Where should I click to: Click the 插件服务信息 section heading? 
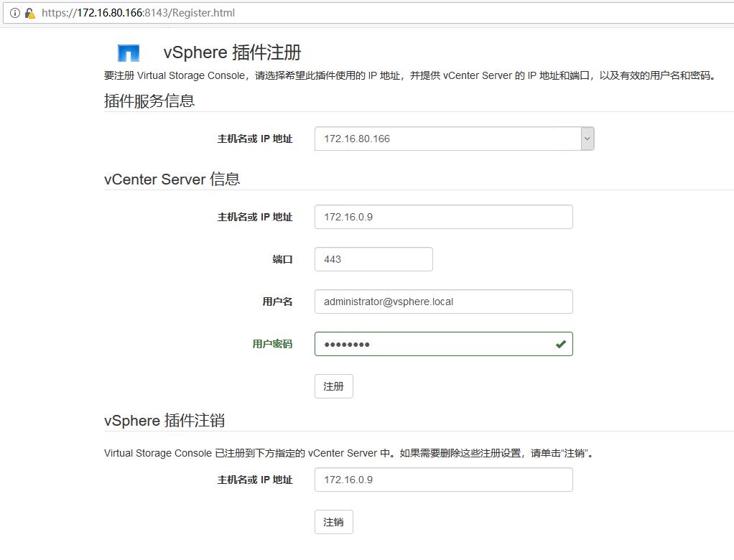[149, 101]
